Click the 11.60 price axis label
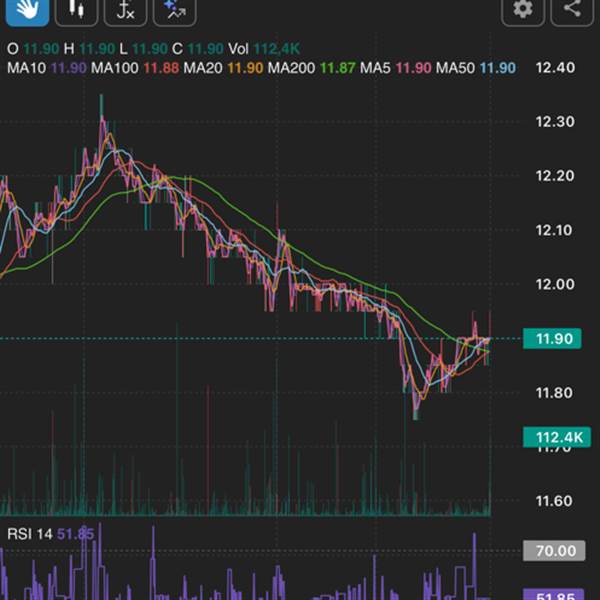 coord(554,501)
